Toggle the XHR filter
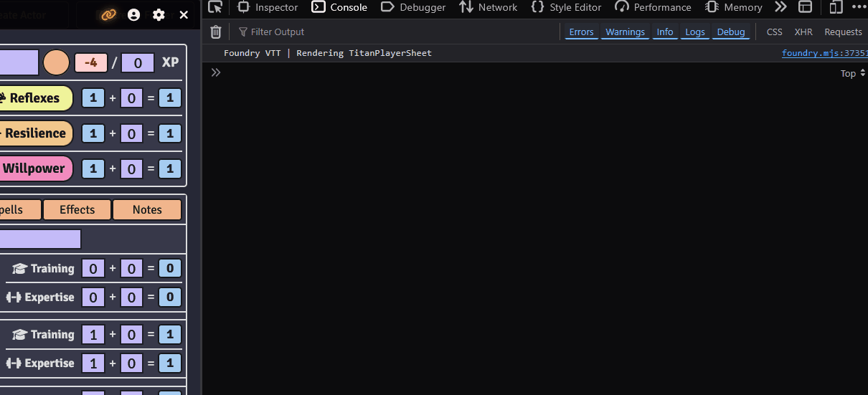The width and height of the screenshot is (868, 395). [x=803, y=32]
